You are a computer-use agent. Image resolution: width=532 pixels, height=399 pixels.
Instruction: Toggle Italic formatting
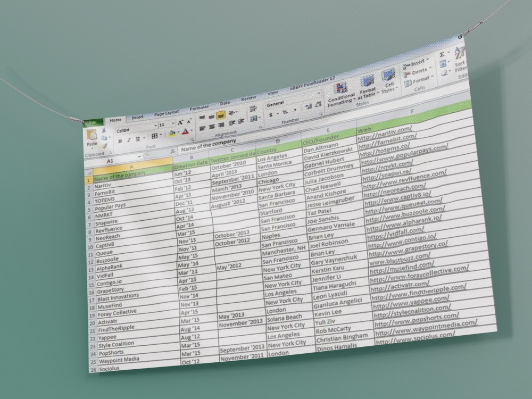129,140
